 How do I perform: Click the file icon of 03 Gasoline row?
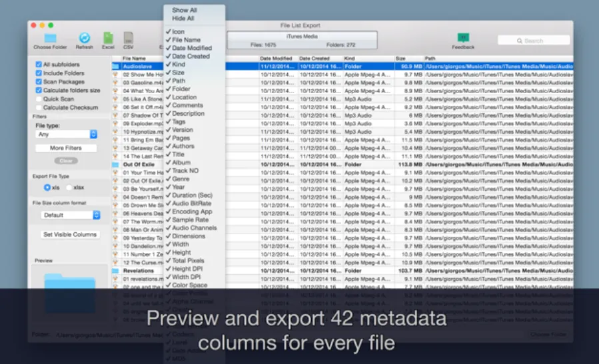115,83
